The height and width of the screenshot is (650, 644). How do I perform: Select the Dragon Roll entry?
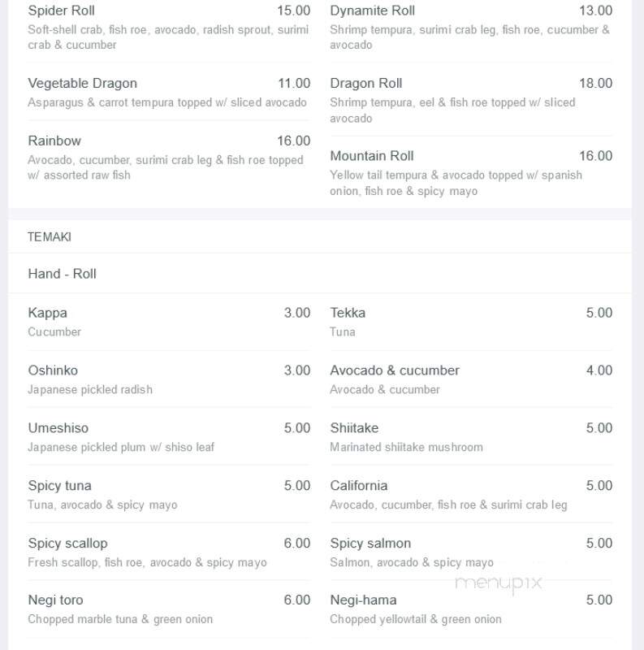click(471, 100)
